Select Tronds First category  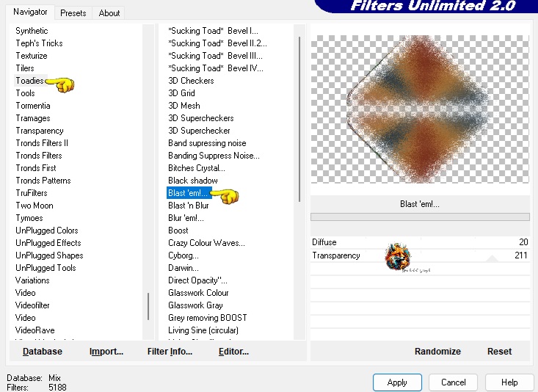pos(36,168)
